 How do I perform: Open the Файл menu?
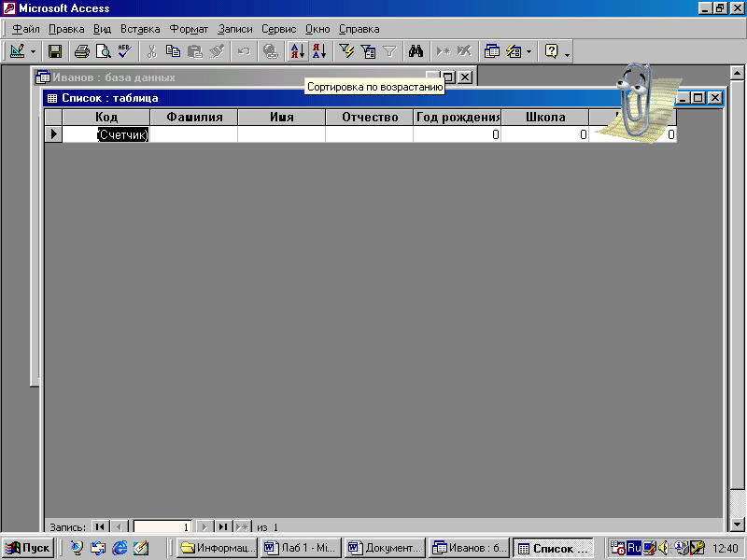(x=26, y=29)
